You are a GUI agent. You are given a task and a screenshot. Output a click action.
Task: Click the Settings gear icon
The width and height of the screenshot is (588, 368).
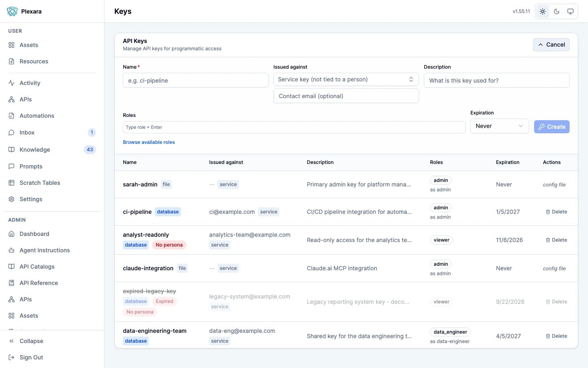coord(11,199)
